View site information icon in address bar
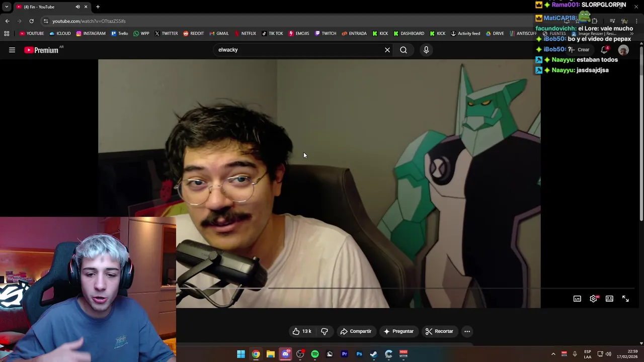 [x=46, y=21]
